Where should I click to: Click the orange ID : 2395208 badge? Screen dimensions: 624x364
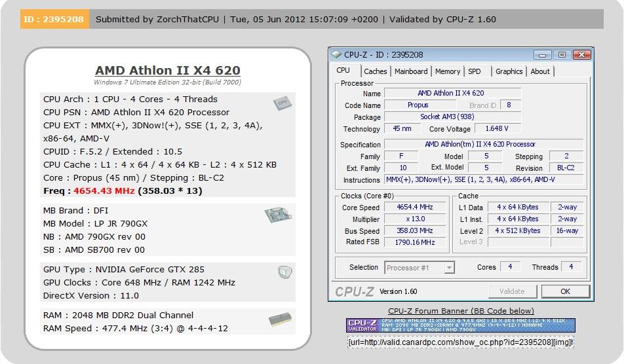[x=54, y=19]
